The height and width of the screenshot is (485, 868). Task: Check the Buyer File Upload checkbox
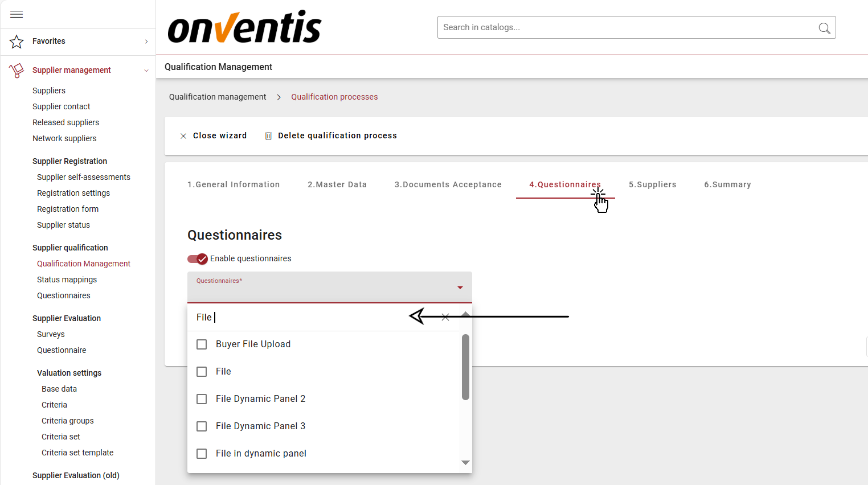pos(202,344)
